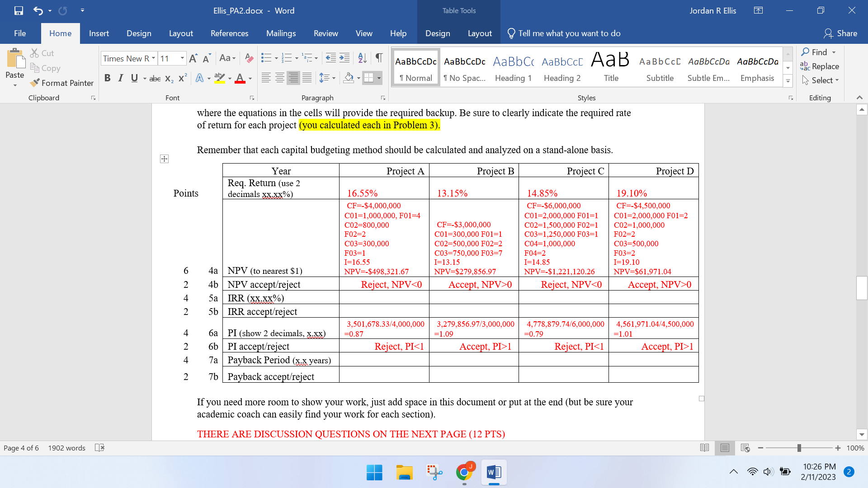Expand the line spacing options
Screen dimensions: 868x488
tap(334, 78)
